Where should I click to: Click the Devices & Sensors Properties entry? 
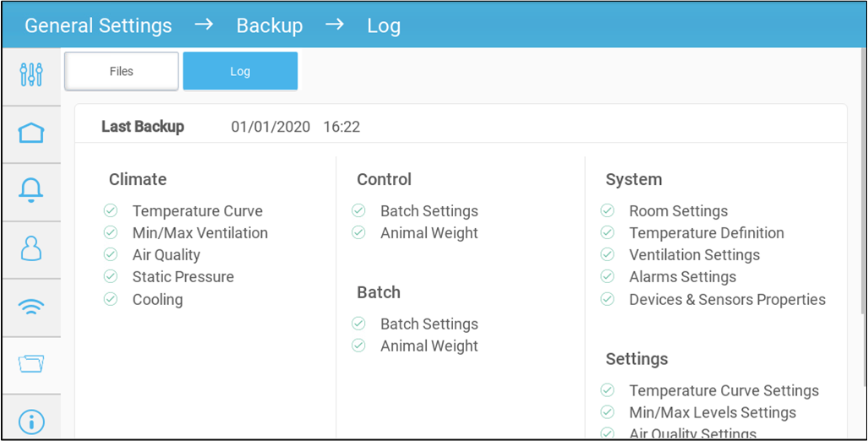(x=727, y=299)
